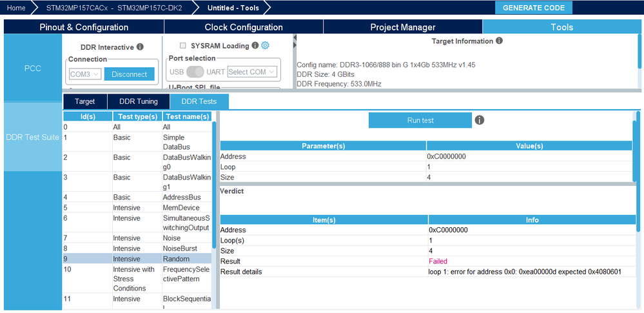Select AddressBus test row
The width and height of the screenshot is (644, 313).
pyautogui.click(x=137, y=197)
